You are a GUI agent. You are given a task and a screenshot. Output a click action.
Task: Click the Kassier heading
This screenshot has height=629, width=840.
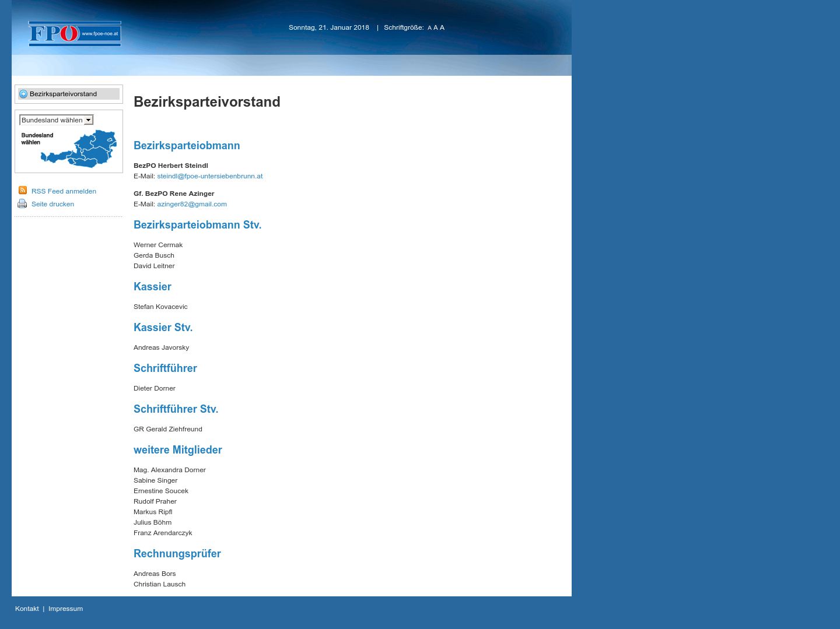pos(152,287)
